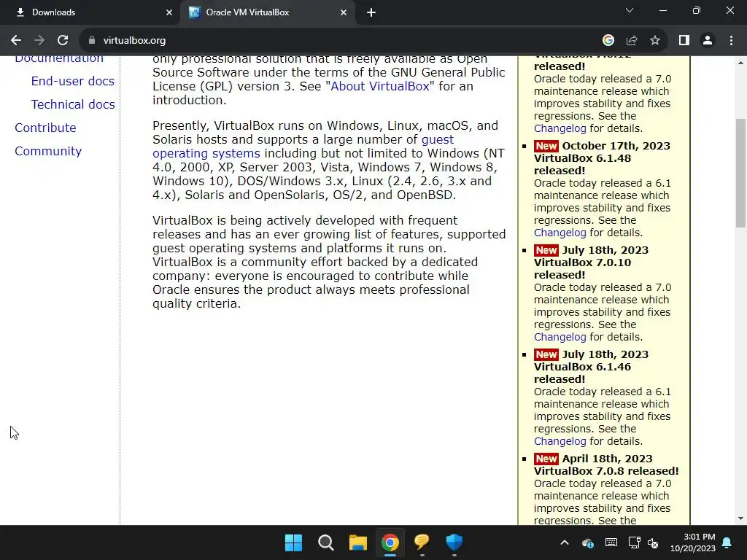Click the scrollbar up arrow
This screenshot has height=560, width=747.
pyautogui.click(x=740, y=63)
